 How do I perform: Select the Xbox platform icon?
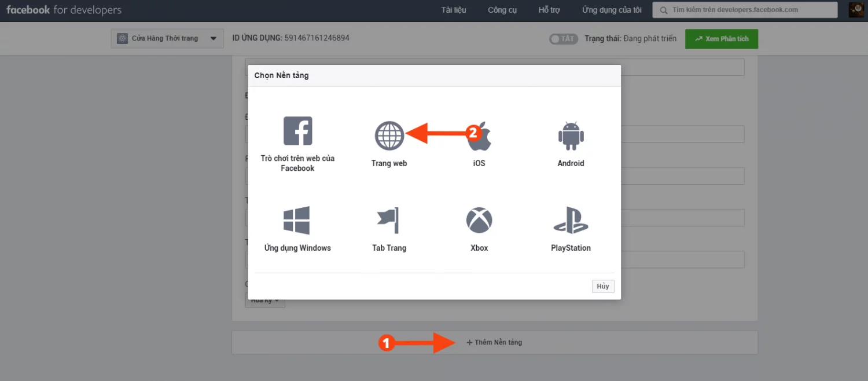pos(479,220)
